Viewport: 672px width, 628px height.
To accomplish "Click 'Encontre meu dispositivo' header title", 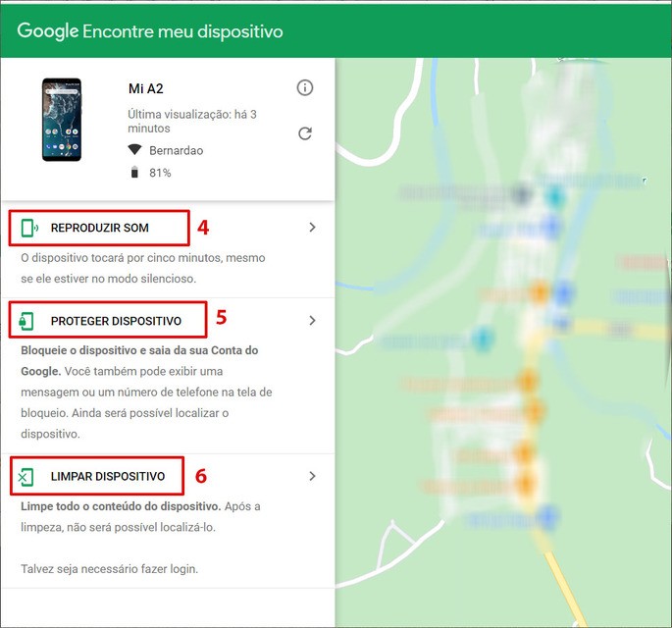I will pyautogui.click(x=182, y=31).
